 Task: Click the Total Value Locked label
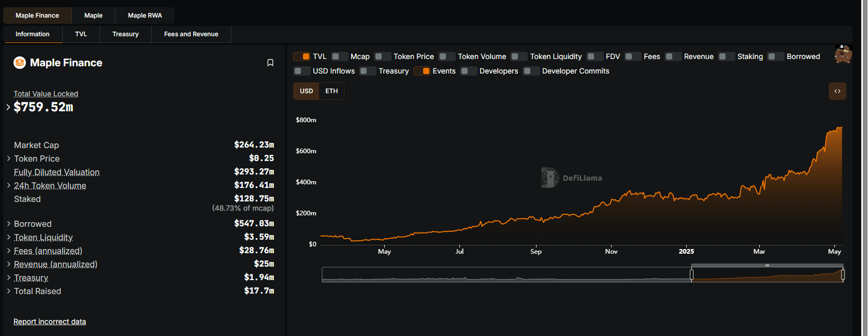(x=46, y=94)
